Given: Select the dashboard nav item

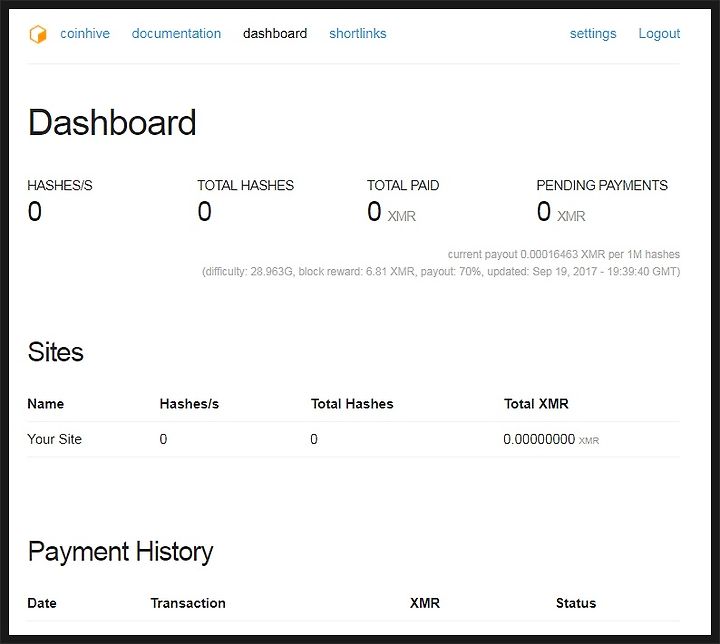Looking at the screenshot, I should click(x=275, y=34).
